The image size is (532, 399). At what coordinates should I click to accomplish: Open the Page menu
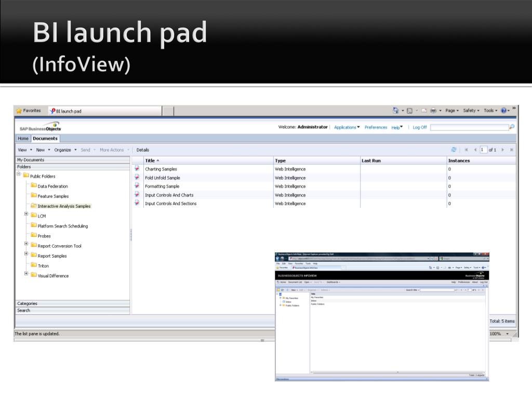point(452,111)
